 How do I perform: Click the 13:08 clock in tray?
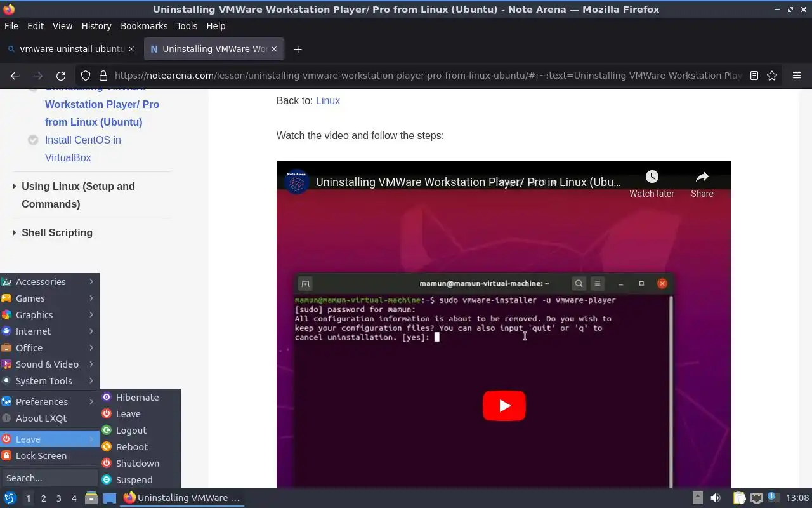[x=797, y=498]
